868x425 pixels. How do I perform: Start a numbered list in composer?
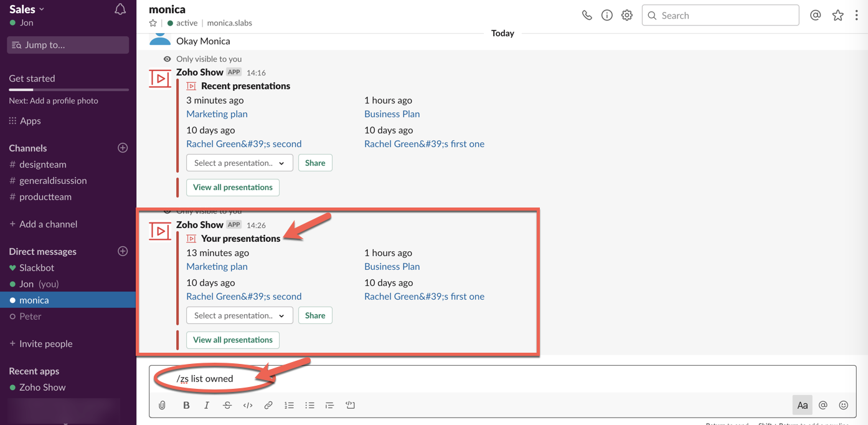[289, 405]
